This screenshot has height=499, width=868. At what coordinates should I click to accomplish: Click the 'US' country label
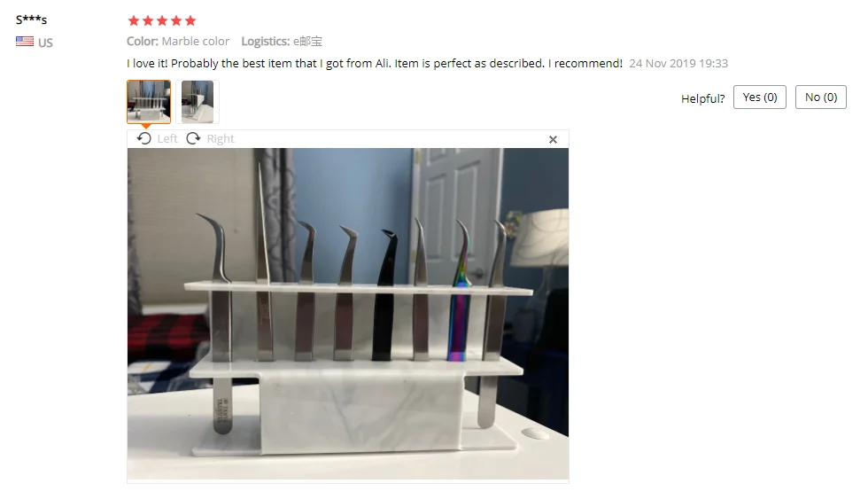tap(45, 43)
